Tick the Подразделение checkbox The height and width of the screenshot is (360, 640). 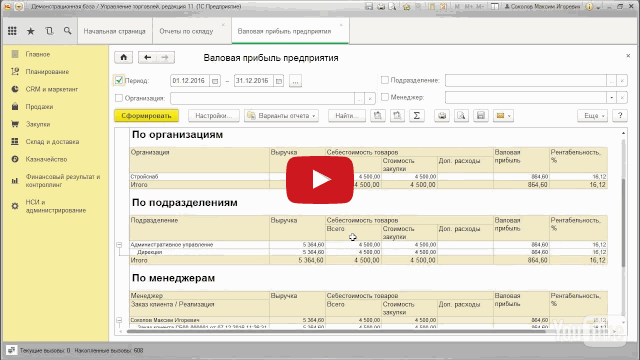(x=384, y=80)
